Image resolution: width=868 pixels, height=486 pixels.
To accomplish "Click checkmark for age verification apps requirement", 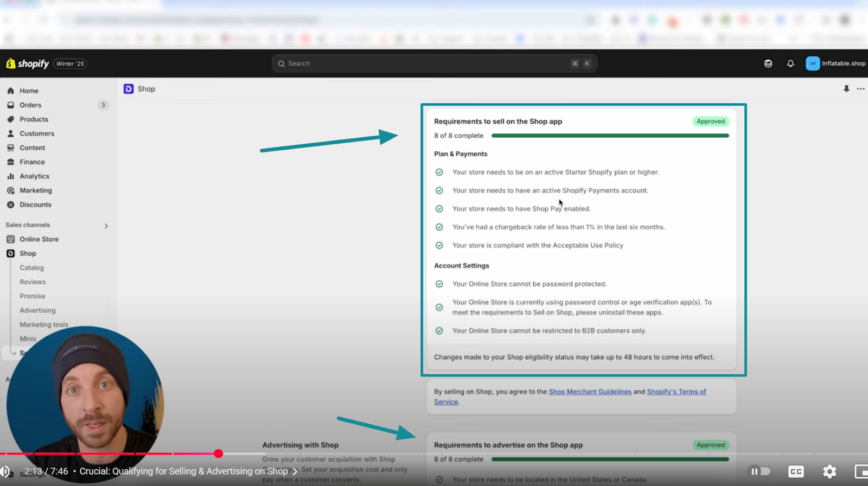I will pos(439,307).
